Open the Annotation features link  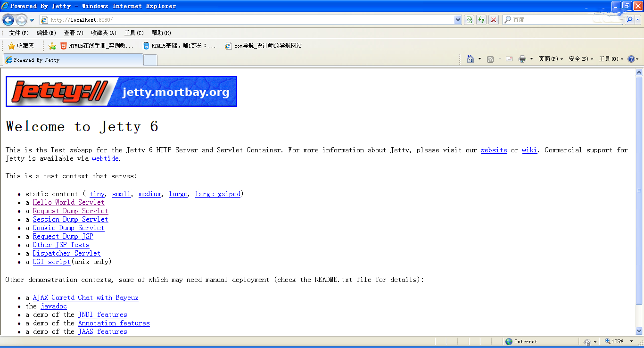click(x=114, y=323)
